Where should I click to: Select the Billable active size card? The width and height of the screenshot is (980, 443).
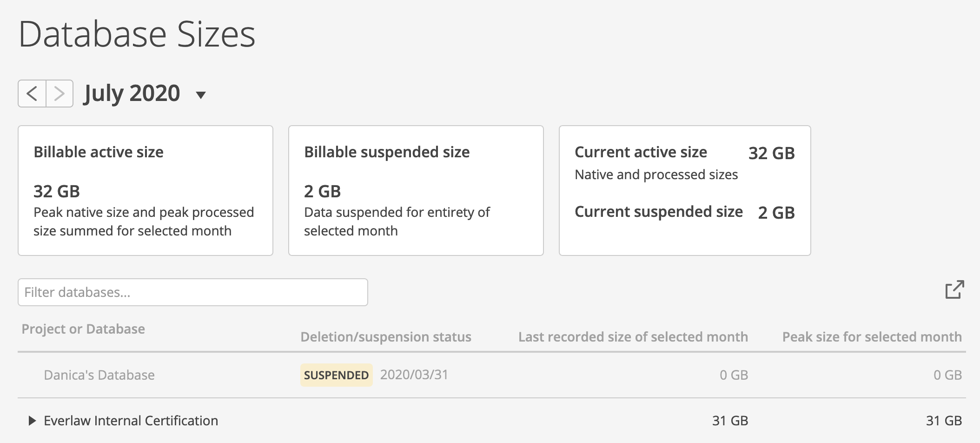(146, 190)
